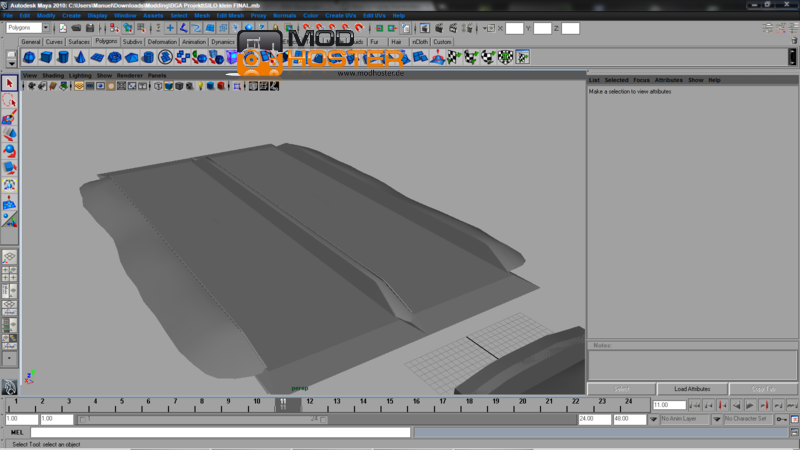Expand the layout quick-select arrow below toolbox
The image size is (800, 450).
9,359
